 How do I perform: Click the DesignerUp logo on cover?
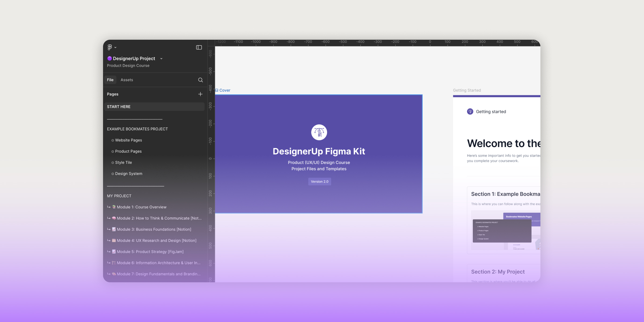coord(319,132)
